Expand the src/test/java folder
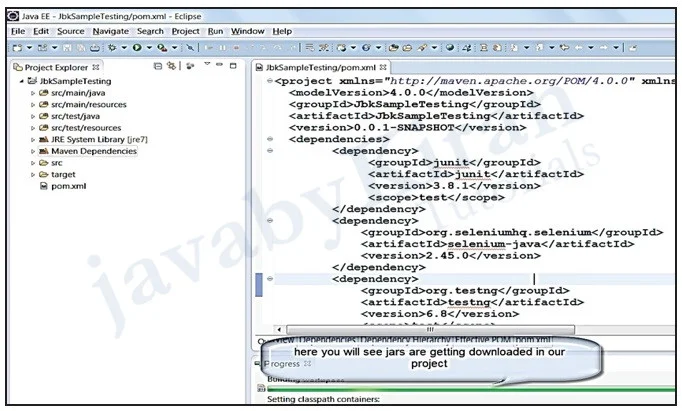This screenshot has height=411, width=682. (x=33, y=117)
